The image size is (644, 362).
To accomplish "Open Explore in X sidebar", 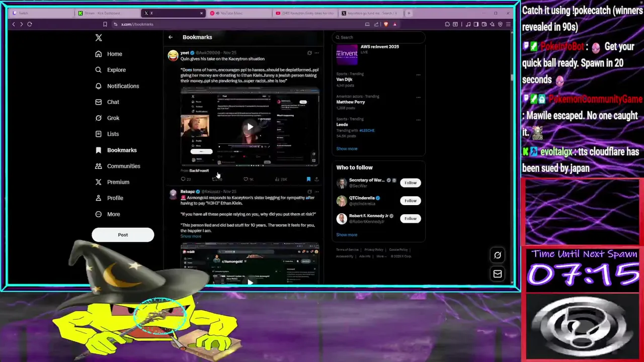I will point(110,70).
